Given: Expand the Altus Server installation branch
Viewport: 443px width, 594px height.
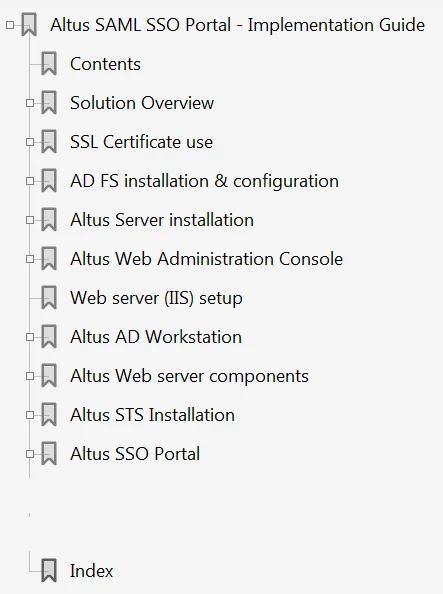Looking at the screenshot, I should click(30, 220).
